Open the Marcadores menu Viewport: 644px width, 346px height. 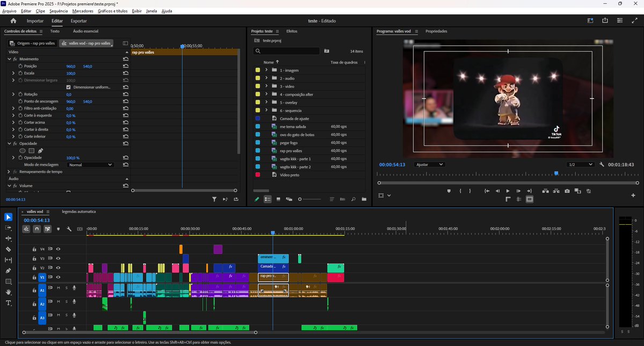tap(83, 11)
